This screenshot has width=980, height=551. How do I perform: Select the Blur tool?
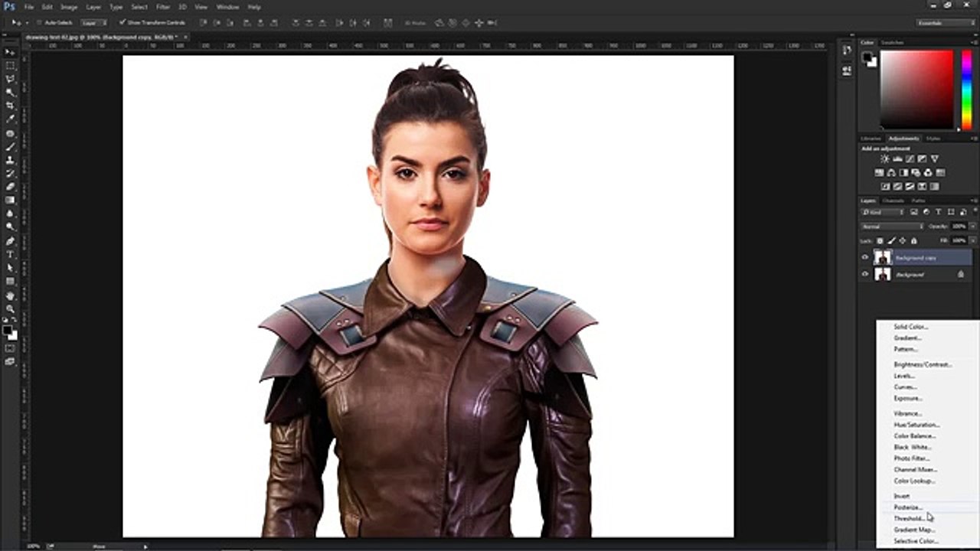(x=10, y=213)
